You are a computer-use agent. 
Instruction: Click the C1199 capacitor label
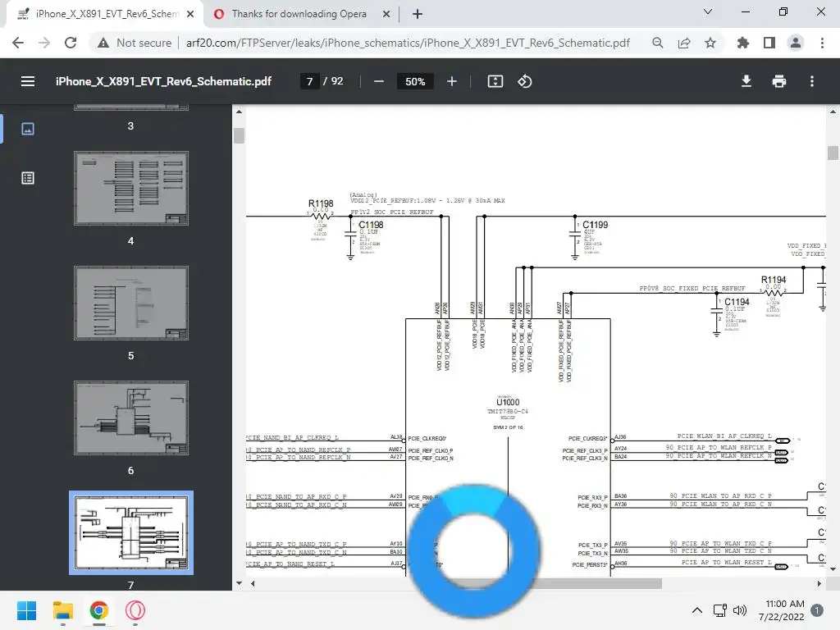tap(596, 225)
